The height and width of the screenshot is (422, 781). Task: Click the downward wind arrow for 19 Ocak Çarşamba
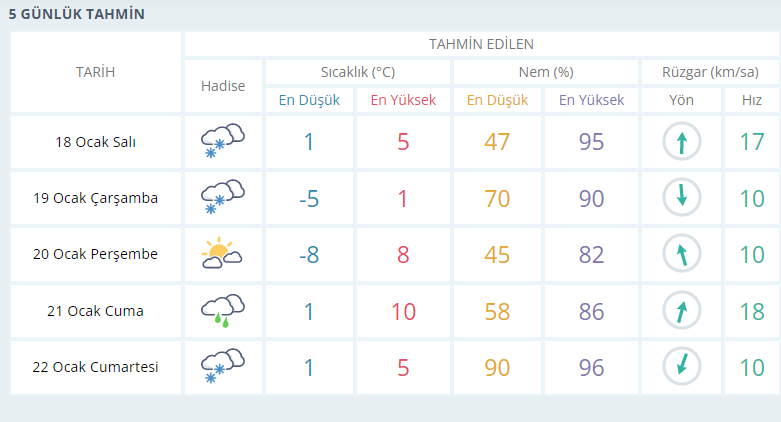[682, 197]
